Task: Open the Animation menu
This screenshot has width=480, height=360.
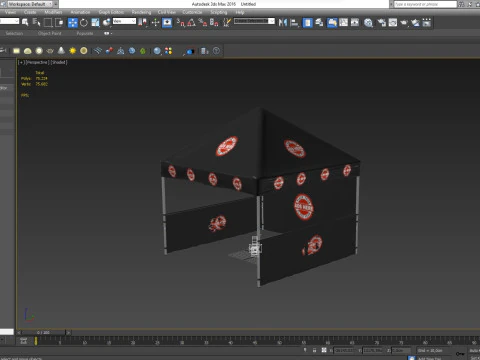Action: click(80, 12)
